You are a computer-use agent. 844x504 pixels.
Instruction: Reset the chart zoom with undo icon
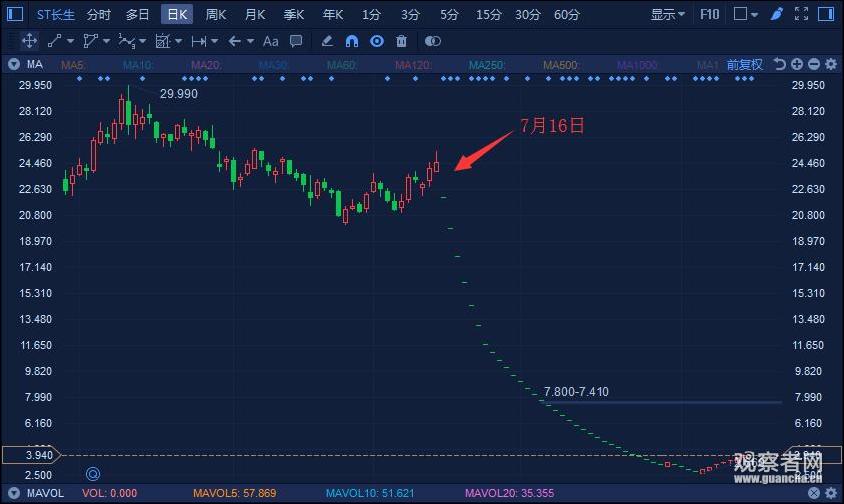coord(779,65)
